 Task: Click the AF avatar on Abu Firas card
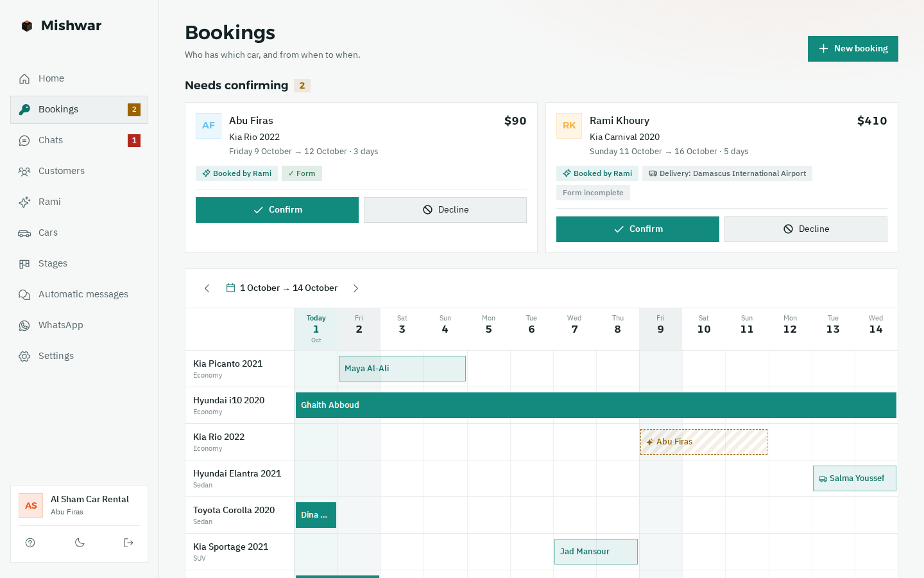[209, 126]
